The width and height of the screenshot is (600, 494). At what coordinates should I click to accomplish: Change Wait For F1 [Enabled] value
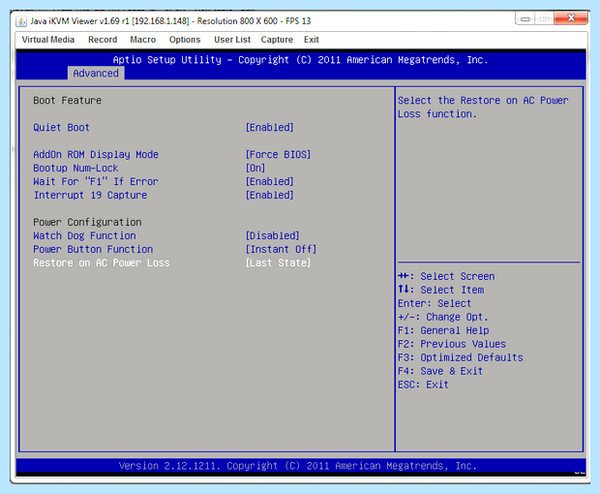click(269, 181)
